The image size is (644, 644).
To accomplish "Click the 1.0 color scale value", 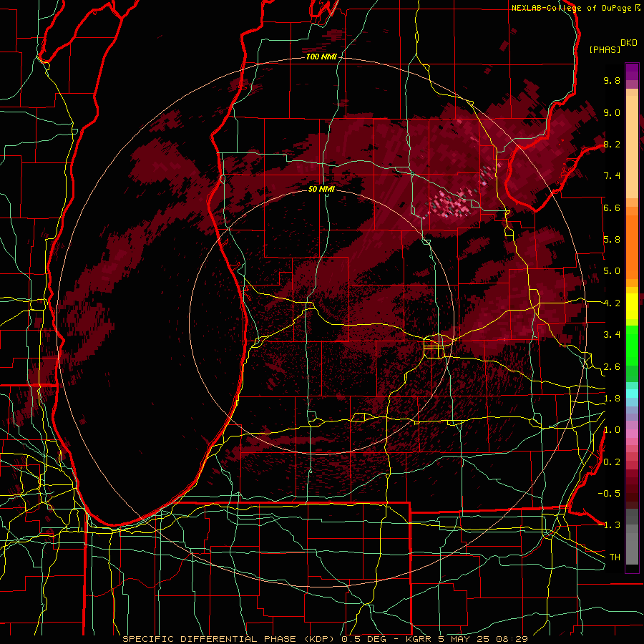I will point(612,430).
